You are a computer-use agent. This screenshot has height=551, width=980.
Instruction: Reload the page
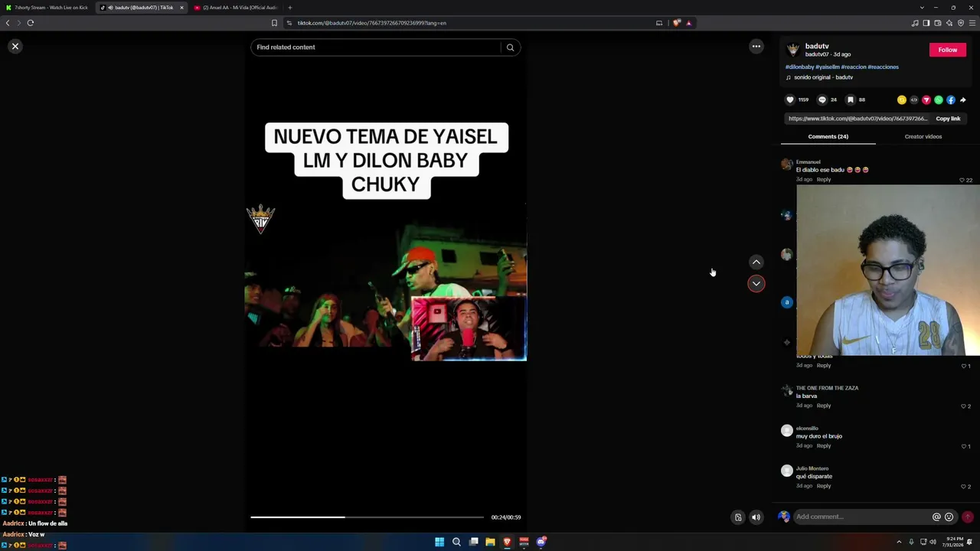coord(31,23)
